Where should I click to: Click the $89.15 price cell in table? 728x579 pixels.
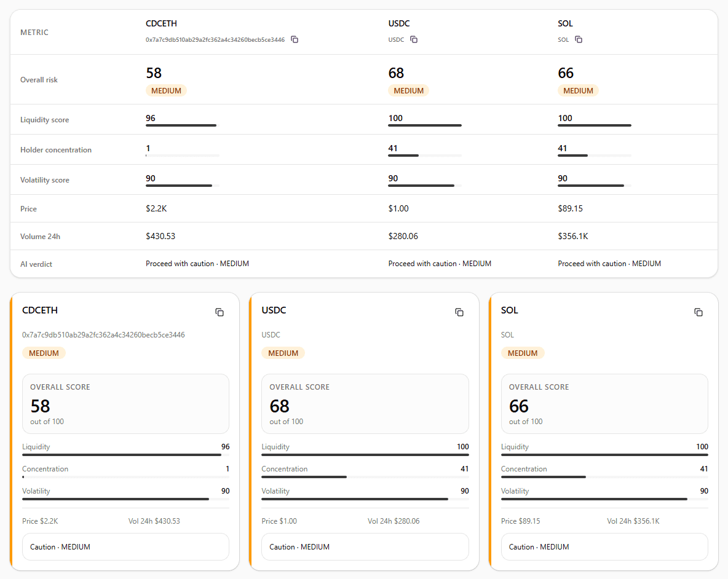coord(570,208)
